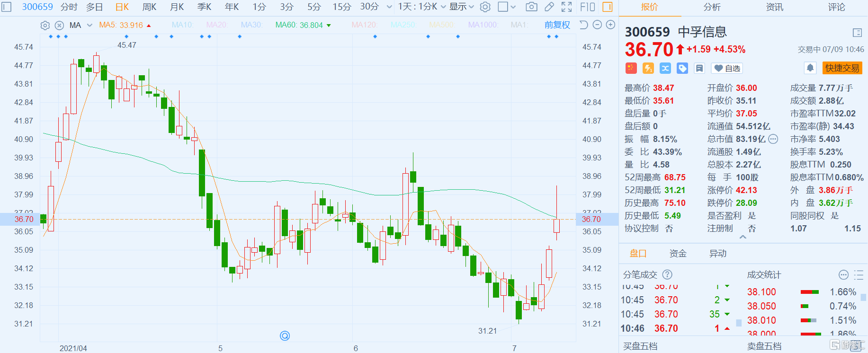Toggle MA5 moving average line
The width and height of the screenshot is (868, 353).
121,25
